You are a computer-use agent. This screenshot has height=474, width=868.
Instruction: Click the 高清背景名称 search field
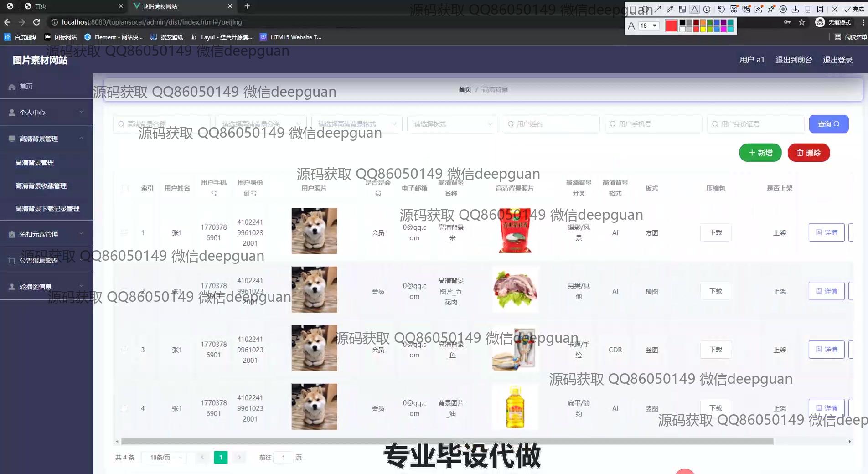[162, 124]
